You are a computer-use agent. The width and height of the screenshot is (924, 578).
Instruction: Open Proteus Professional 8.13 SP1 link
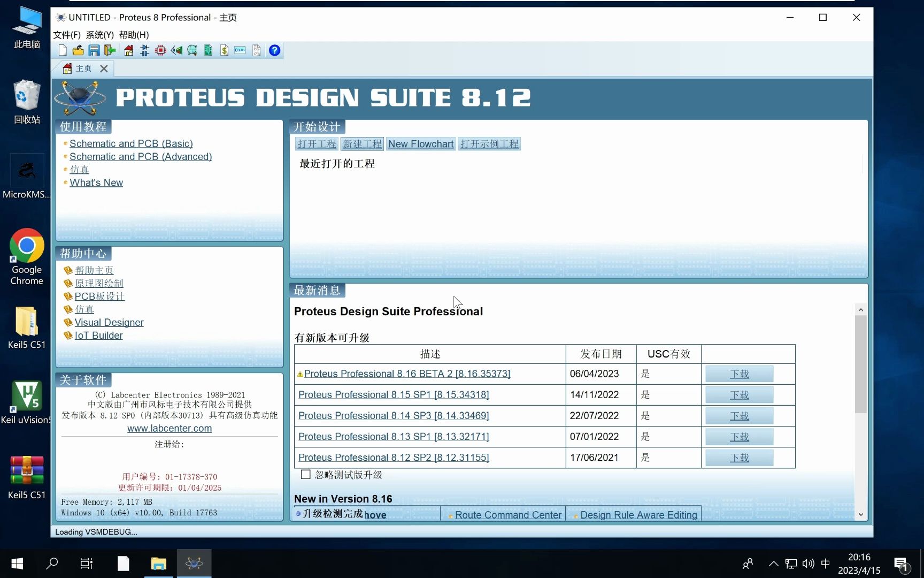click(394, 436)
